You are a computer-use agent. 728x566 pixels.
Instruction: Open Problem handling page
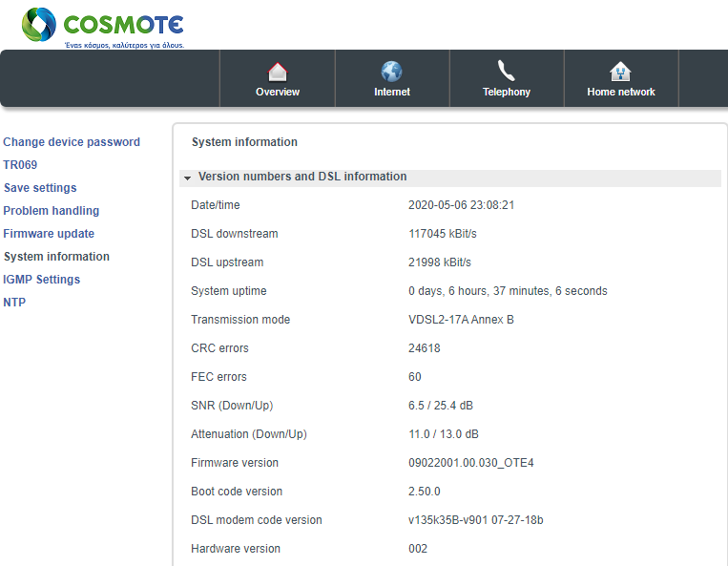point(52,211)
